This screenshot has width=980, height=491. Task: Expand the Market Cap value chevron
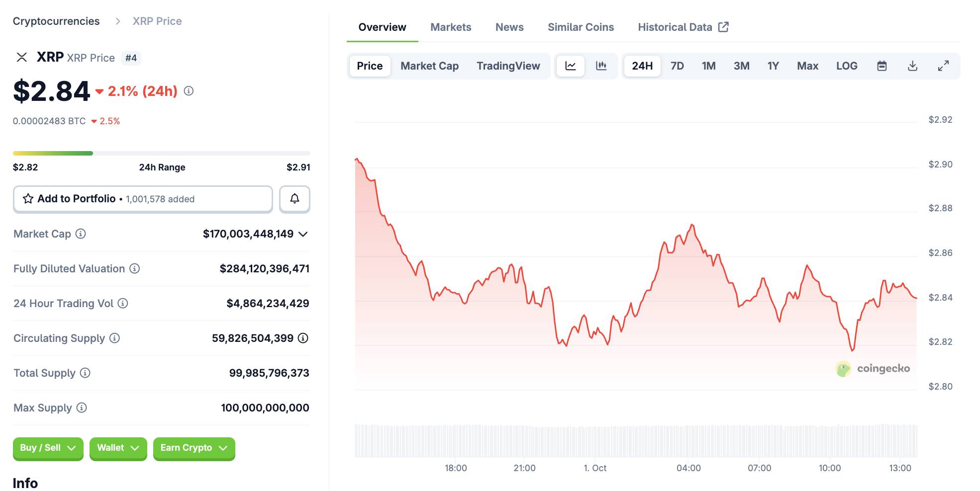[303, 234]
